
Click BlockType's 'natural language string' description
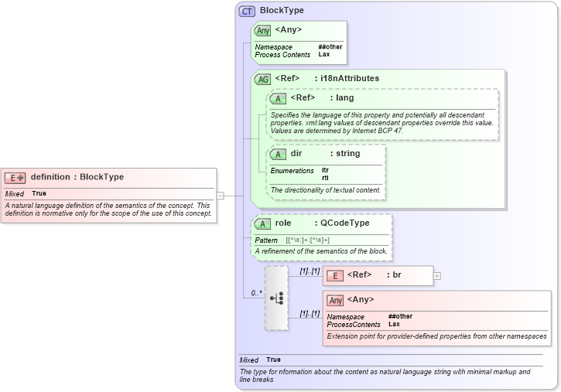pos(385,376)
